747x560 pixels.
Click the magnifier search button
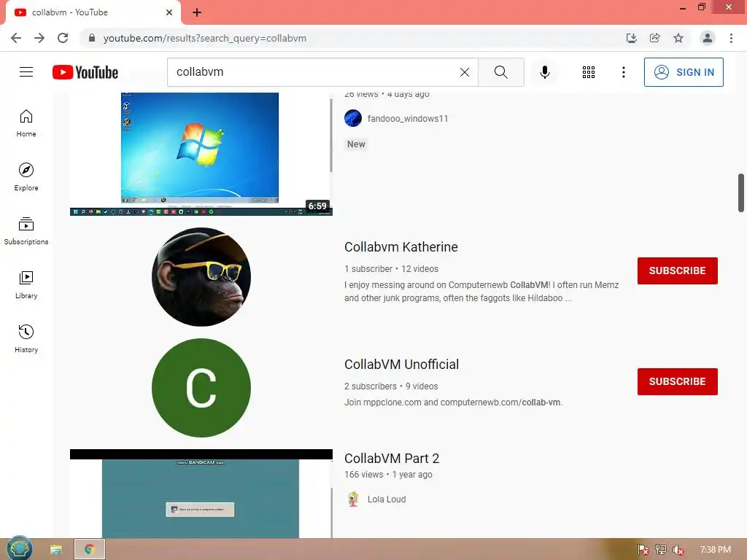click(x=500, y=72)
